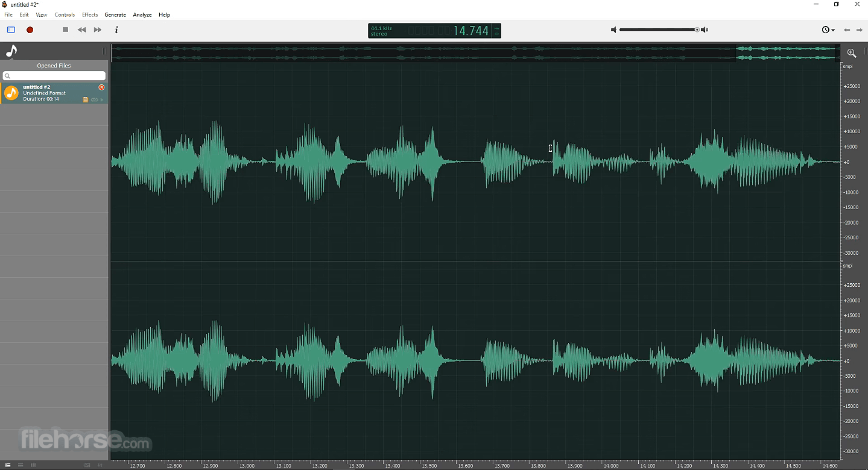Click the mute speaker icon left of volume slider

(613, 30)
